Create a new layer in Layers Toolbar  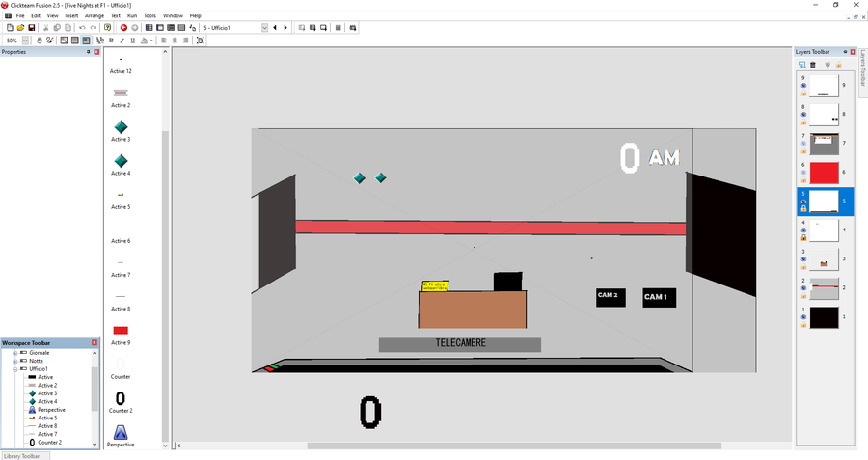pyautogui.click(x=802, y=65)
